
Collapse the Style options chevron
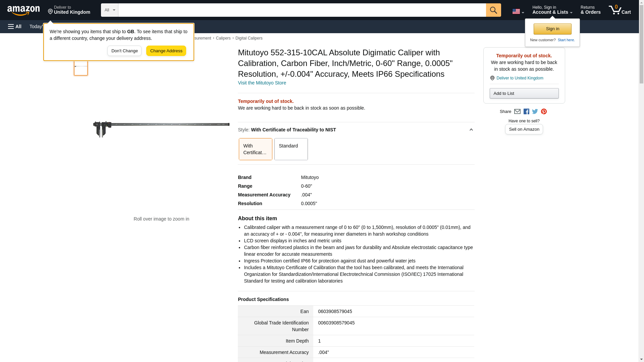[471, 130]
